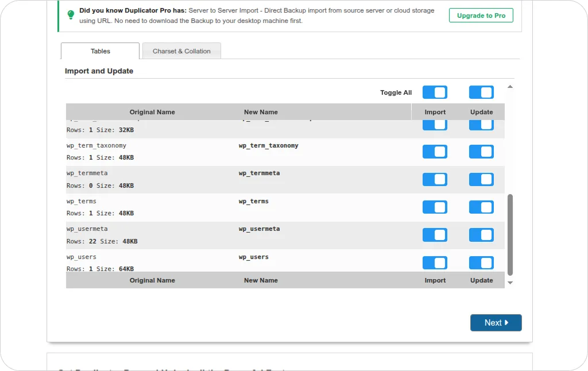Click the top 'New Name' column header
588x371 pixels.
click(261, 112)
